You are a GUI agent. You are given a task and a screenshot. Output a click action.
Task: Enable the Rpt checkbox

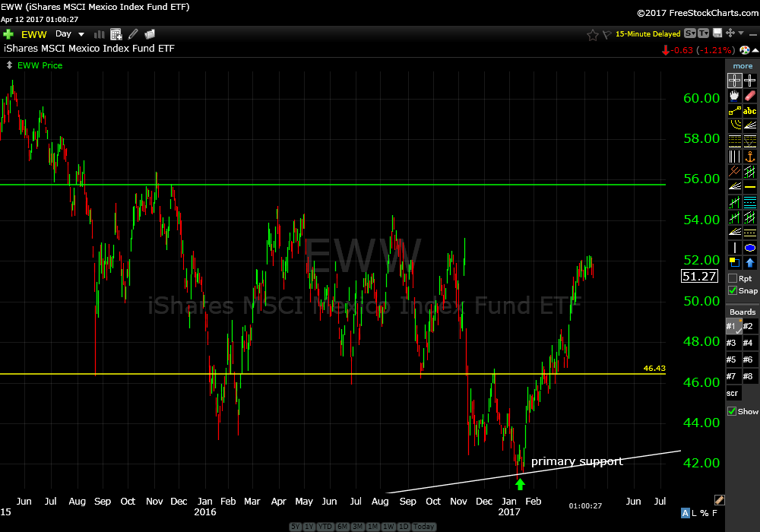pyautogui.click(x=733, y=278)
